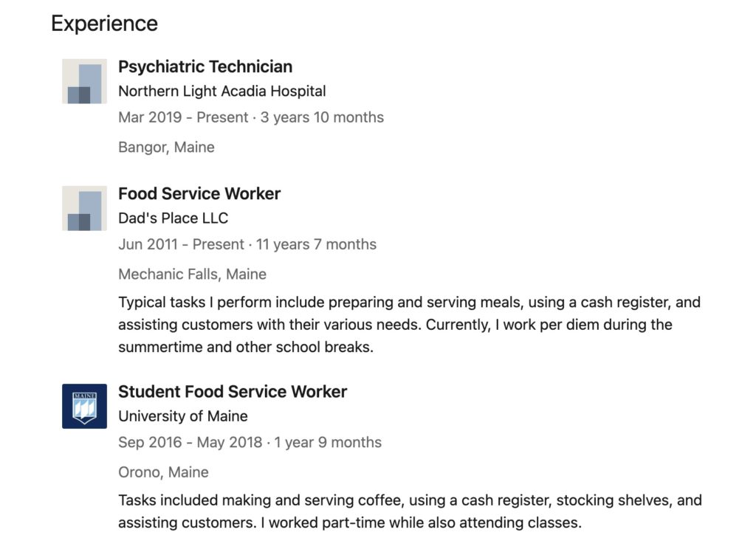Click the Experience section heading
This screenshot has width=756, height=552.
pos(104,24)
